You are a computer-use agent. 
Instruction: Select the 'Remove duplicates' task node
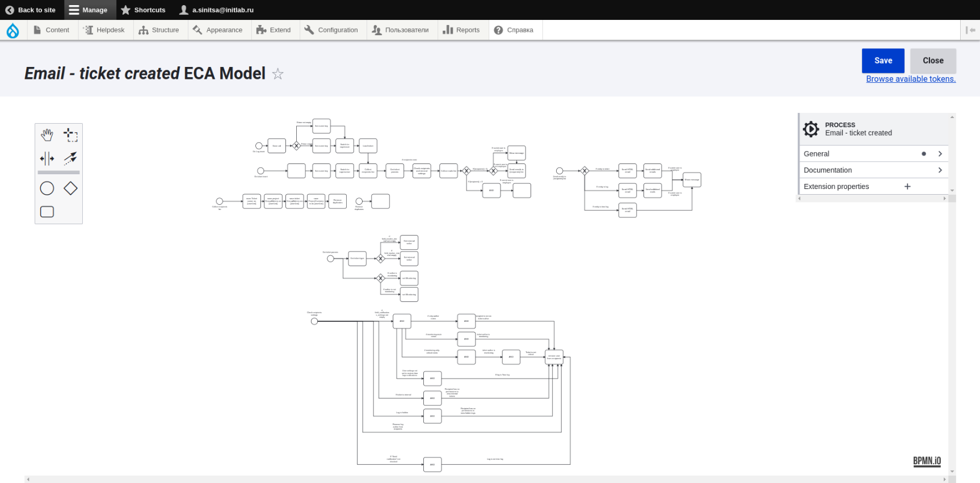pyautogui.click(x=338, y=201)
